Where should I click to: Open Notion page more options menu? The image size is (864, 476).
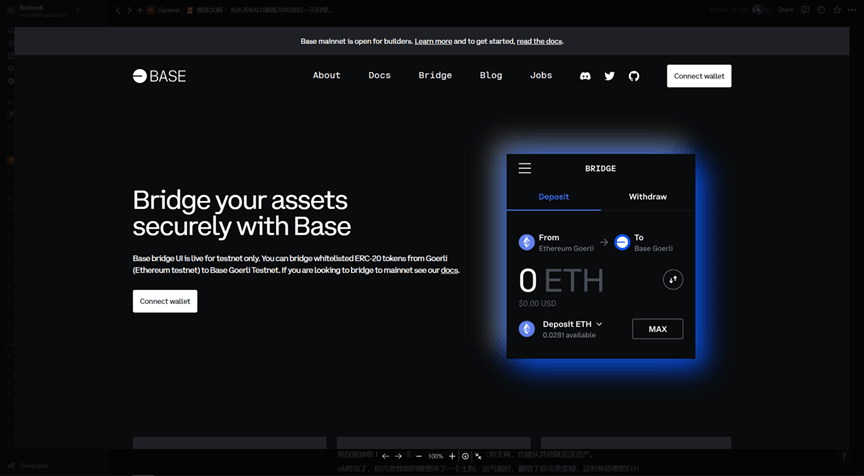pyautogui.click(x=852, y=10)
